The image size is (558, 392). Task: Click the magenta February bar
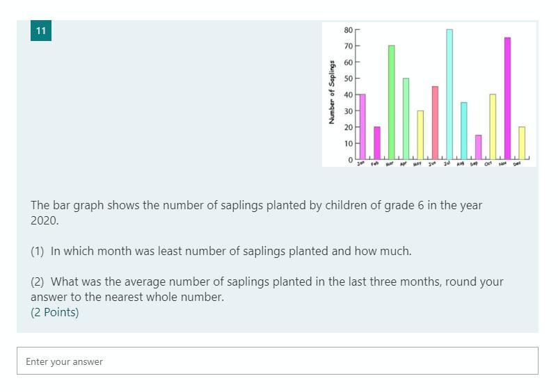[377, 142]
